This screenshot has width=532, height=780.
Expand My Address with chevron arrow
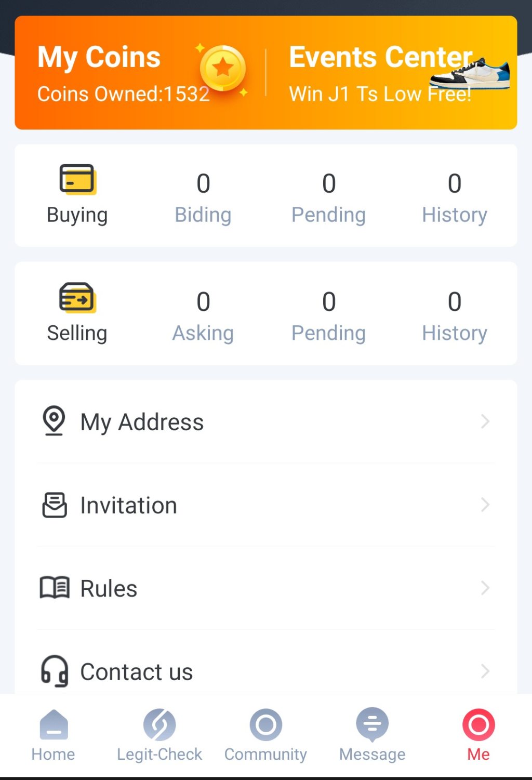[x=485, y=421]
